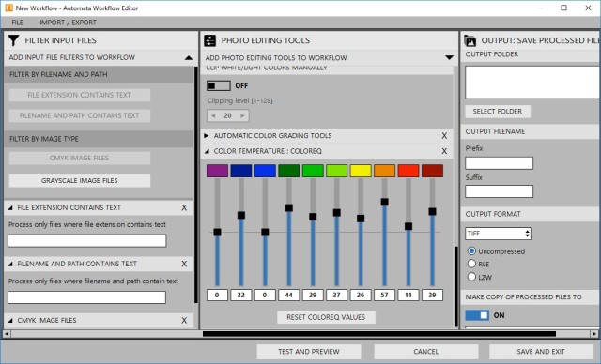Screen dimensions: 601x364
Task: Click the funnel icon beside Filter Input Files
Action: pos(13,40)
